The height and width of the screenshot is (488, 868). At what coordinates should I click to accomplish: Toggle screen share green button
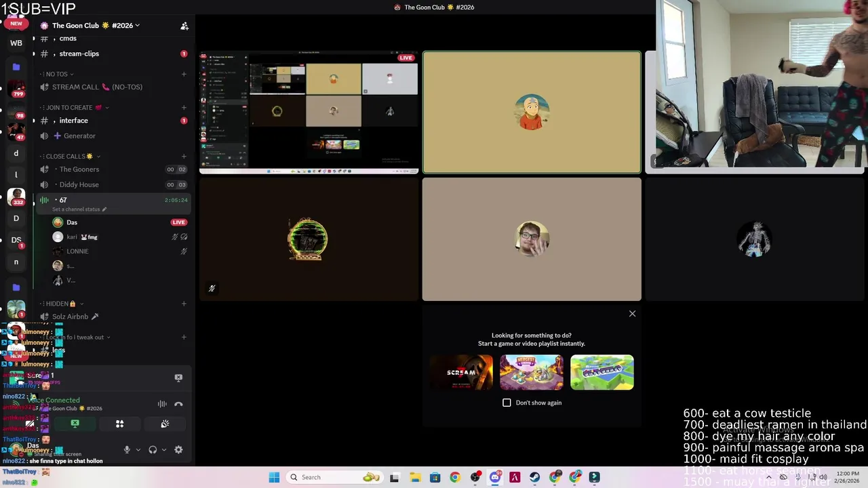pos(75,424)
